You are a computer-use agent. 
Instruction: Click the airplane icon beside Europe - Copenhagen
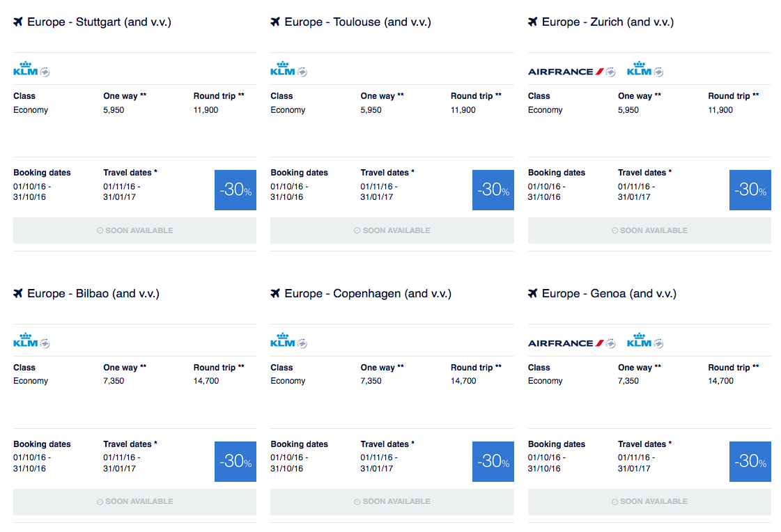(276, 294)
